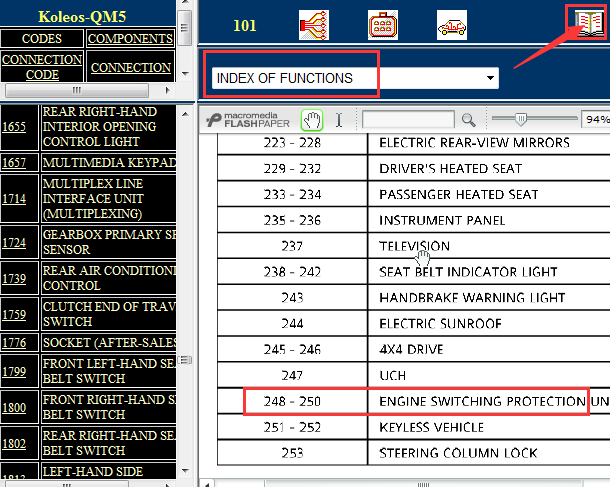Open the CONNECTION CODE link
This screenshot has width=610, height=487.
pyautogui.click(x=42, y=67)
